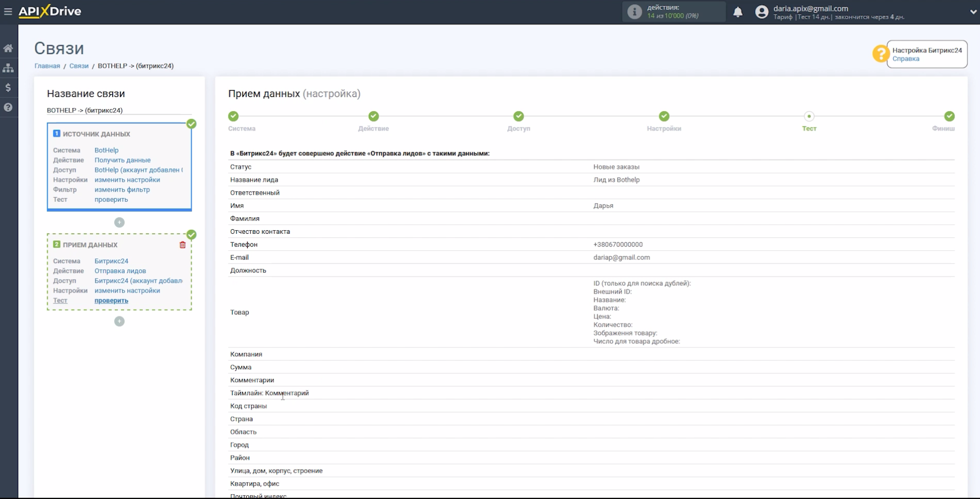Open BotHelp account access link
The width and height of the screenshot is (980, 499).
(139, 170)
